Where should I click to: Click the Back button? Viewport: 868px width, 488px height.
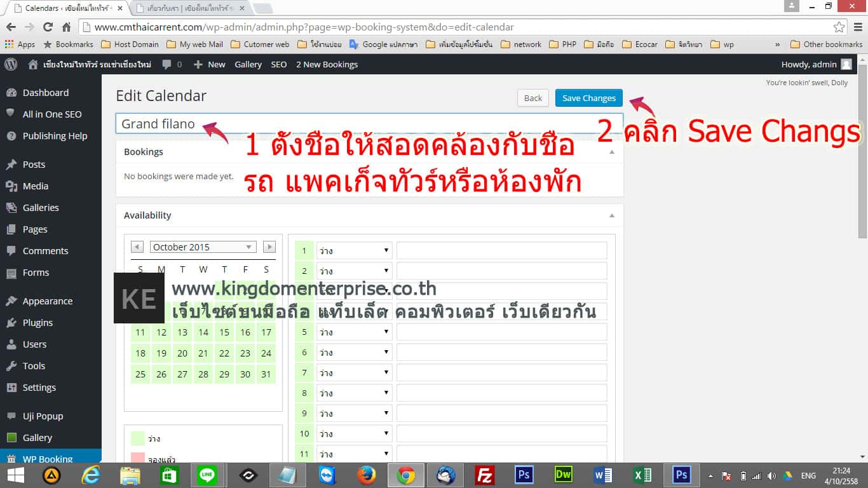(533, 98)
